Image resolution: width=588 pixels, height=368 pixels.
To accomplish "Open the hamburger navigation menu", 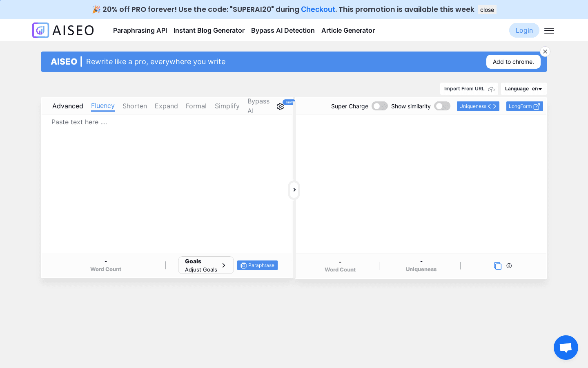I will tap(549, 30).
